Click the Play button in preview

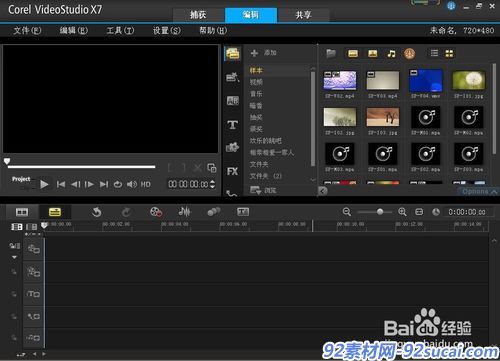point(44,184)
